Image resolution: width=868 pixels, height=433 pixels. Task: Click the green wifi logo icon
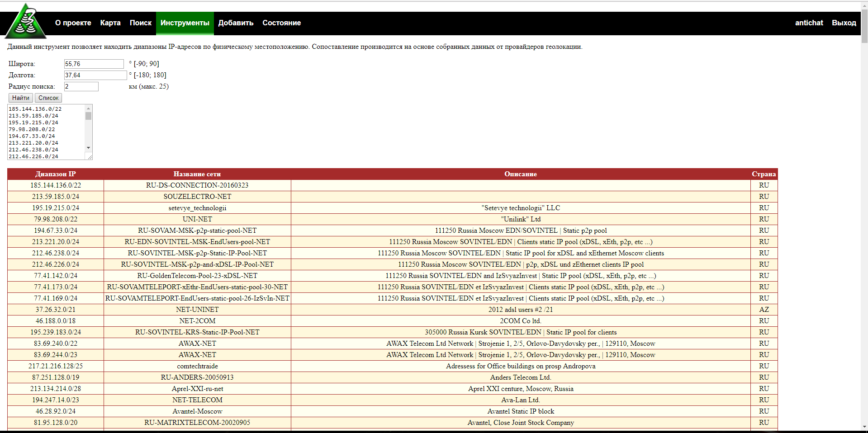(x=26, y=22)
